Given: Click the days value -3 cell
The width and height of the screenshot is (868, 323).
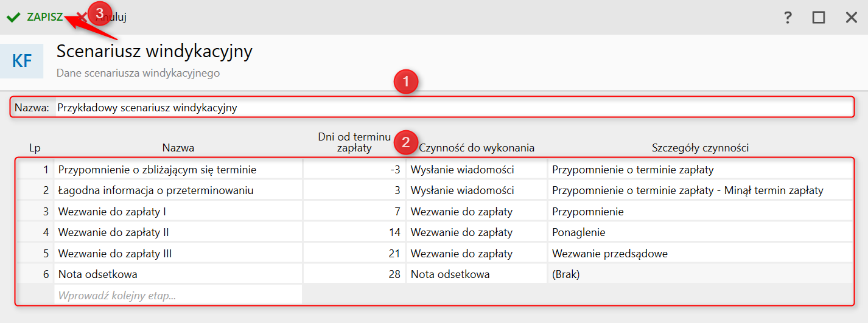Looking at the screenshot, I should pos(354,170).
